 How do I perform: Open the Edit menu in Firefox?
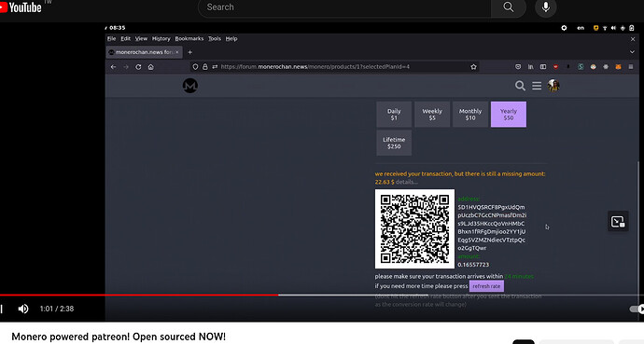click(125, 38)
